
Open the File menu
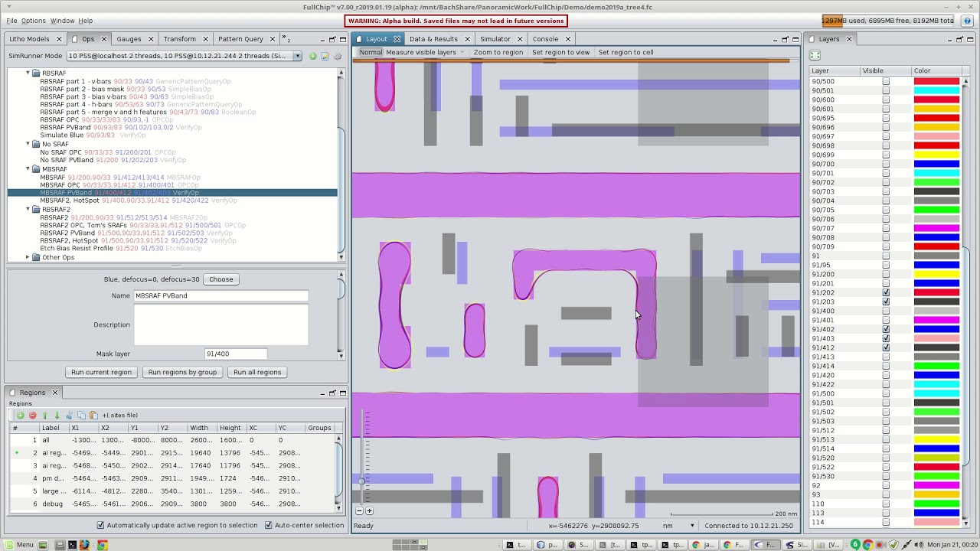[11, 21]
